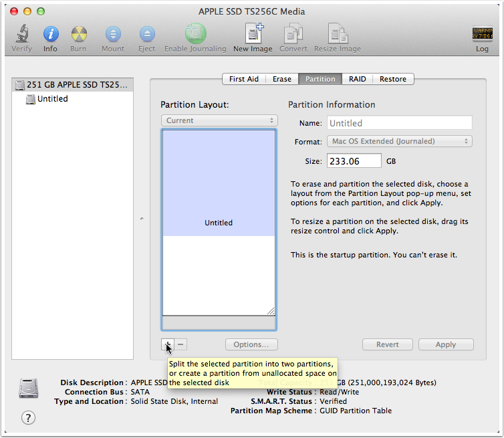Add partition with the plus button

click(168, 344)
